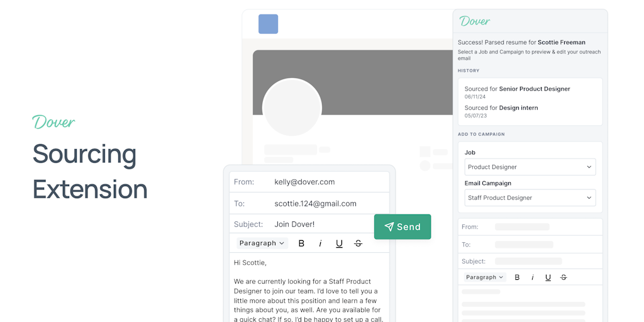This screenshot has width=644, height=322.
Task: Toggle italic in the email composer toolbar
Action: [x=320, y=243]
